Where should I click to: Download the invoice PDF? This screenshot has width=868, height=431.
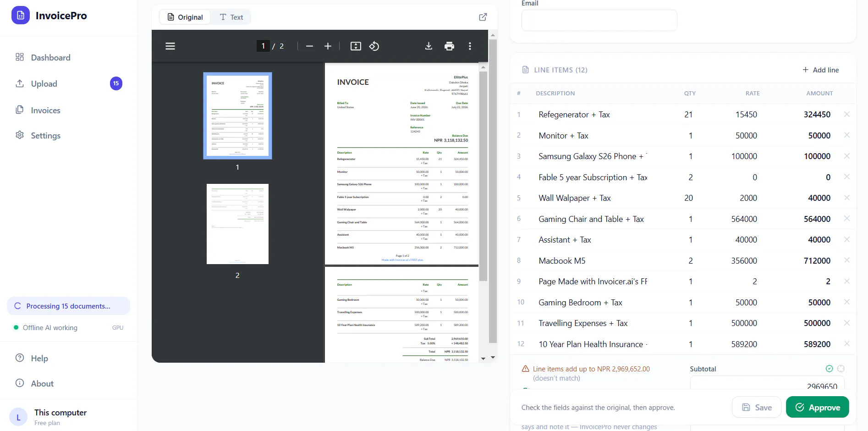point(429,46)
